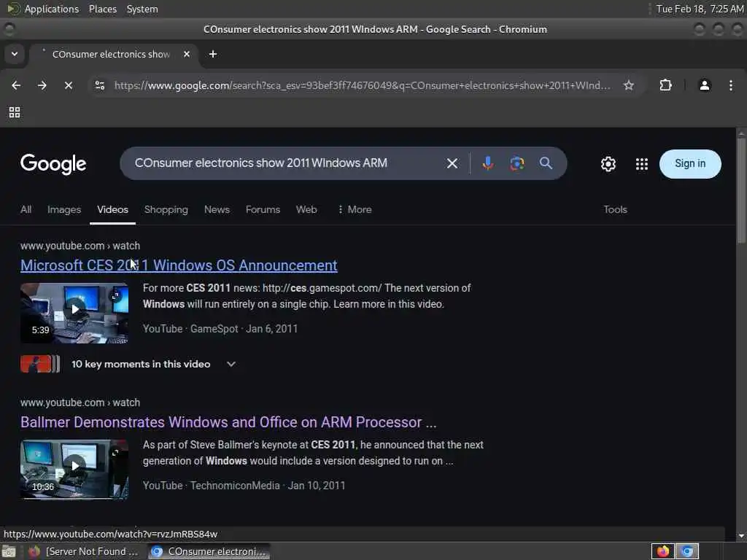Image resolution: width=747 pixels, height=560 pixels.
Task: Select the Videos tab
Action: pyautogui.click(x=112, y=209)
